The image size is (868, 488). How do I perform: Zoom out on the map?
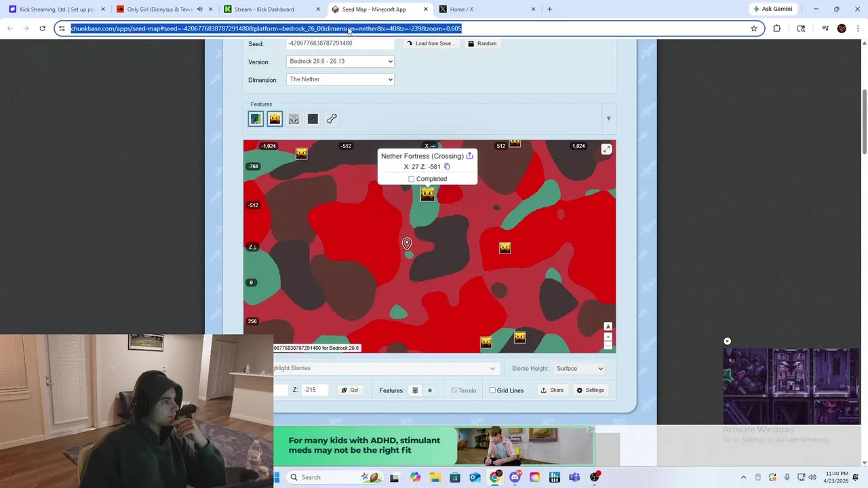click(608, 345)
